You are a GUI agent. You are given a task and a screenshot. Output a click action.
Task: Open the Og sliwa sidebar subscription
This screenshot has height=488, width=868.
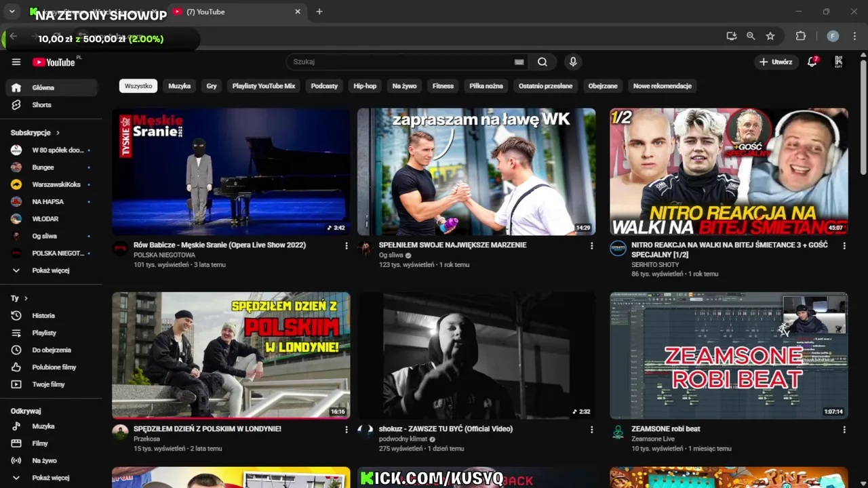pos(53,236)
